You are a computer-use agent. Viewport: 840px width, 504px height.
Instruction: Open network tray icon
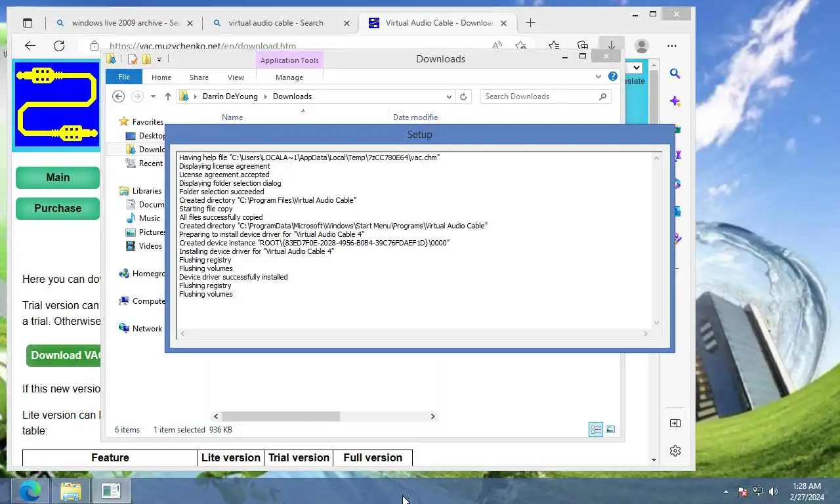click(x=757, y=492)
